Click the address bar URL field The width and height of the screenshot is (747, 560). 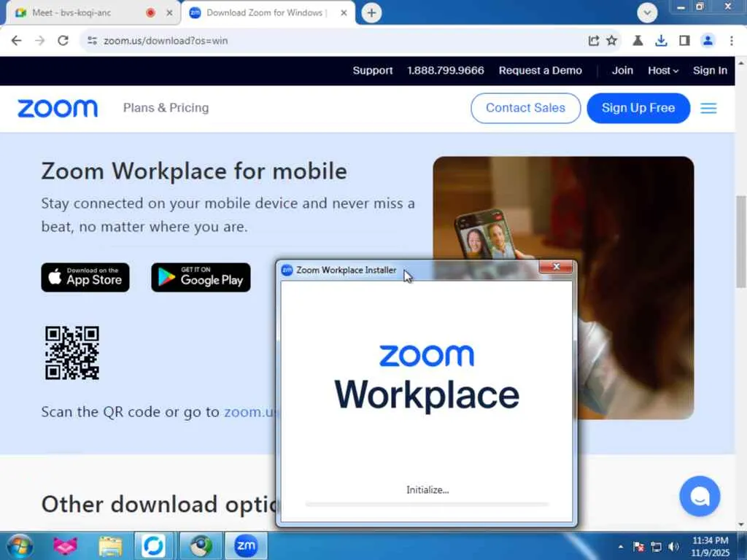click(x=333, y=41)
